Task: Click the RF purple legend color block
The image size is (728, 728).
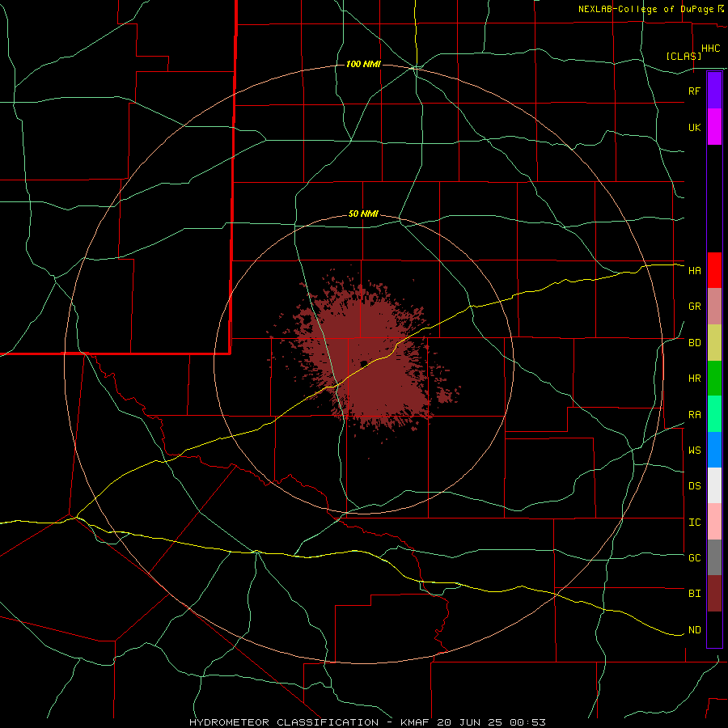Action: tap(714, 91)
